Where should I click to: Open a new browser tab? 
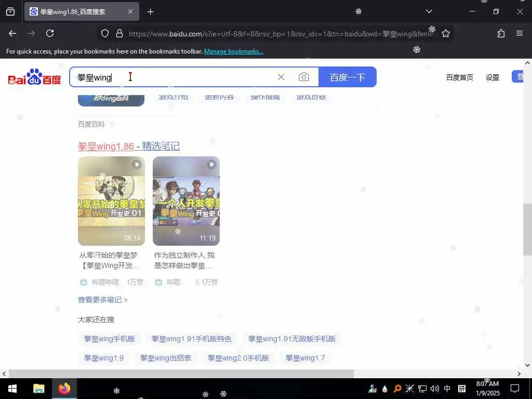click(x=151, y=12)
